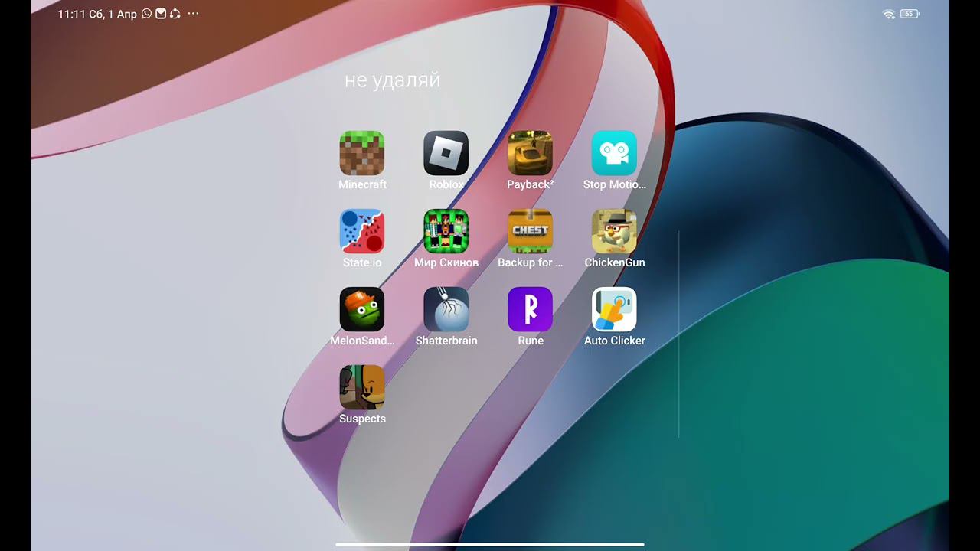Tap the WhatsApp notification icon in status bar
980x551 pixels.
147,14
